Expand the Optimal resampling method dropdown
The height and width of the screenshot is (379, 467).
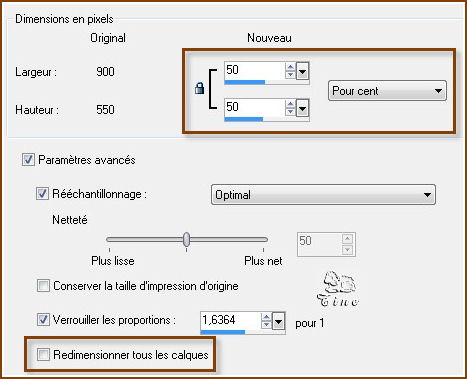pos(323,194)
